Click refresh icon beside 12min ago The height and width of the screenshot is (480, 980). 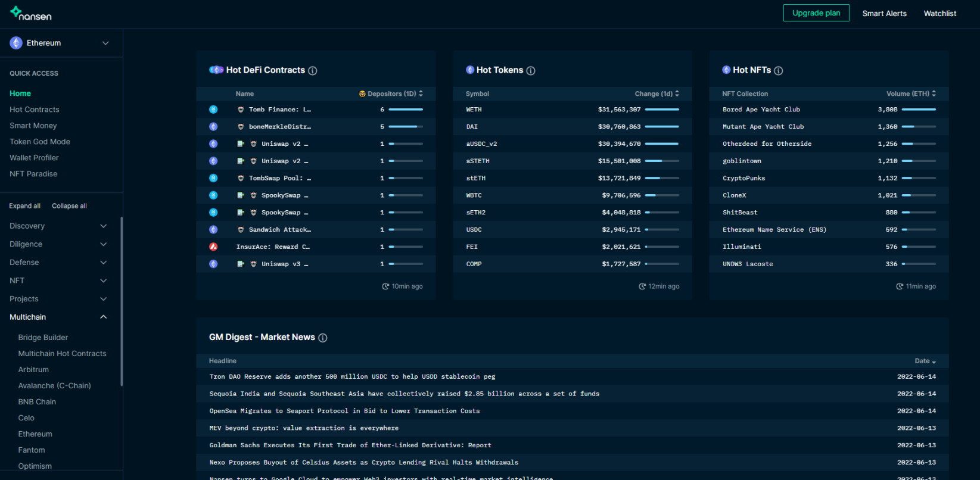[642, 286]
